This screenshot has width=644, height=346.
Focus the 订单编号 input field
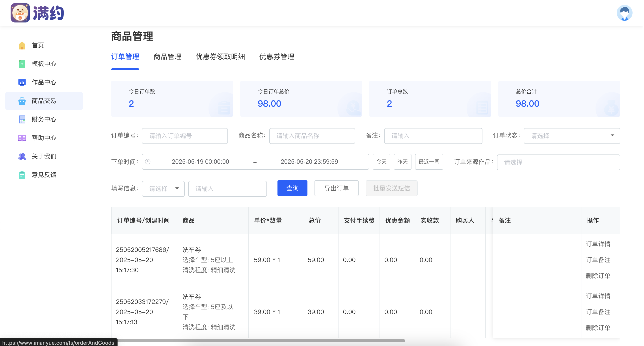(184, 136)
